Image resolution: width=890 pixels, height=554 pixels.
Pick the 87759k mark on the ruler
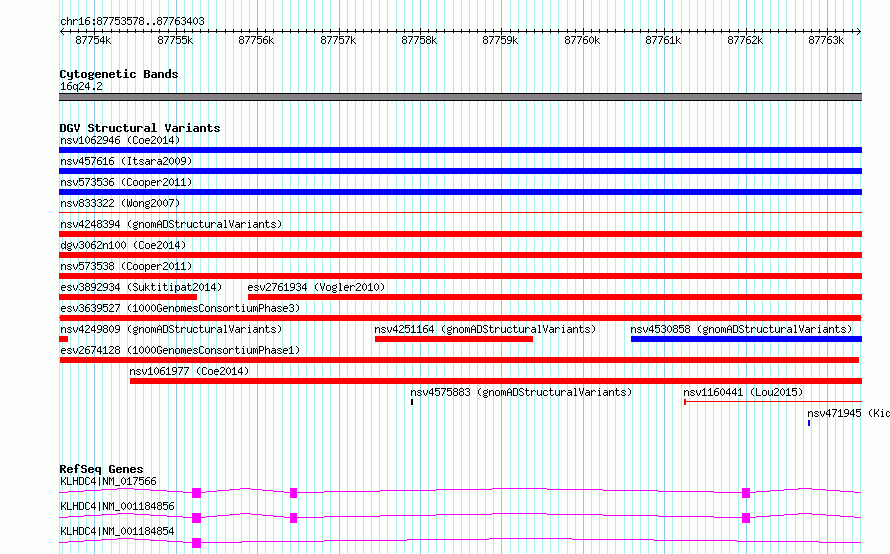(500, 40)
